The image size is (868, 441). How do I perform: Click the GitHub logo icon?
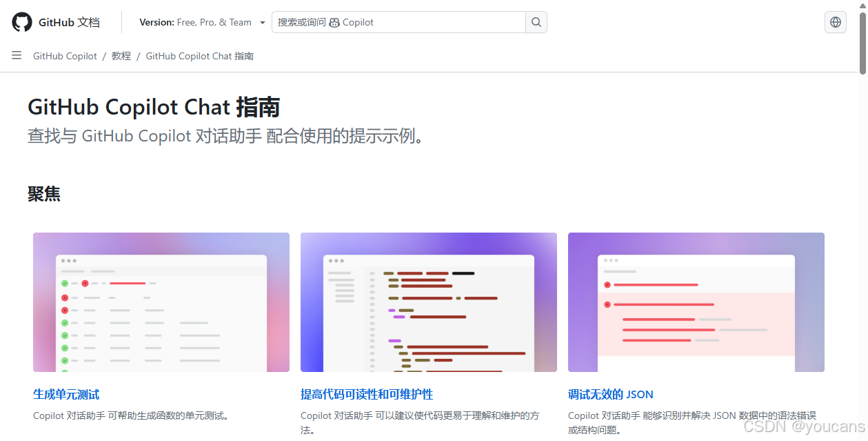pyautogui.click(x=21, y=21)
